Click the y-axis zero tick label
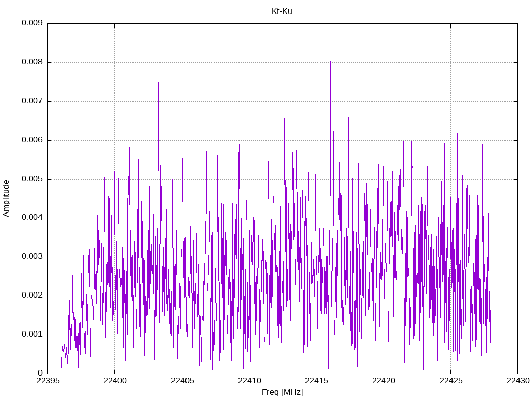532x399 pixels. (x=40, y=373)
